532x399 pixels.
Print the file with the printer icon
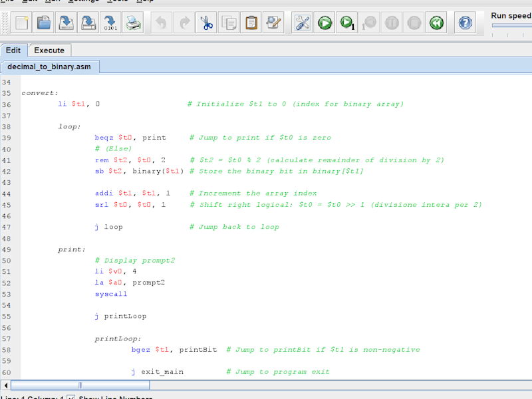tap(133, 23)
